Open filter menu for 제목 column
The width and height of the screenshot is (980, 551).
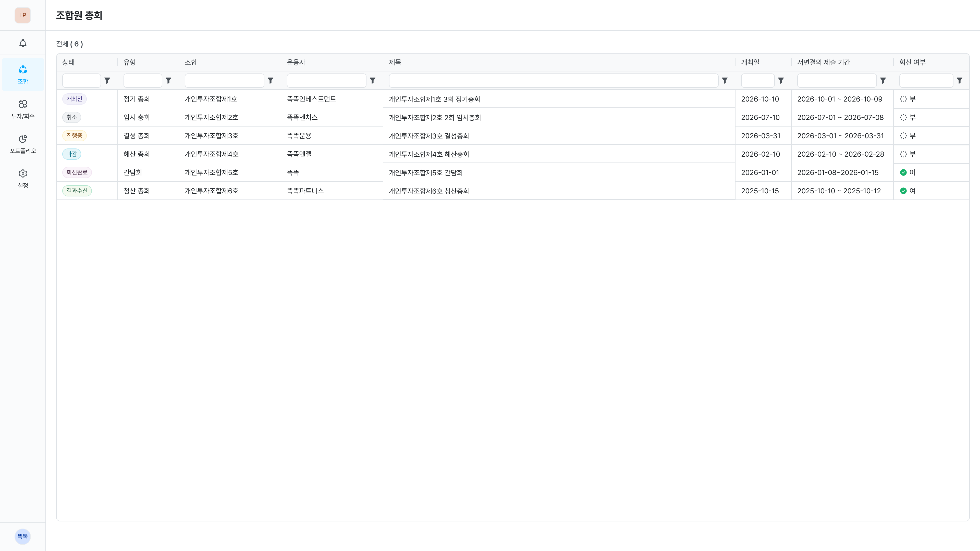725,81
